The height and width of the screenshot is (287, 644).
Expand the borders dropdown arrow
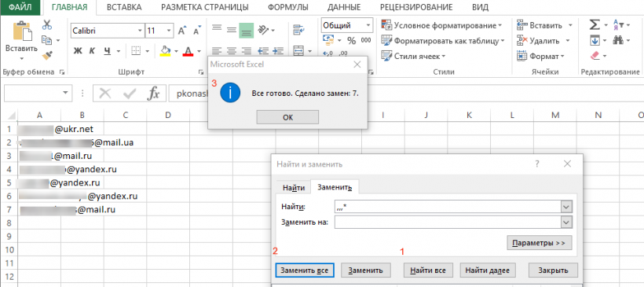(147, 51)
